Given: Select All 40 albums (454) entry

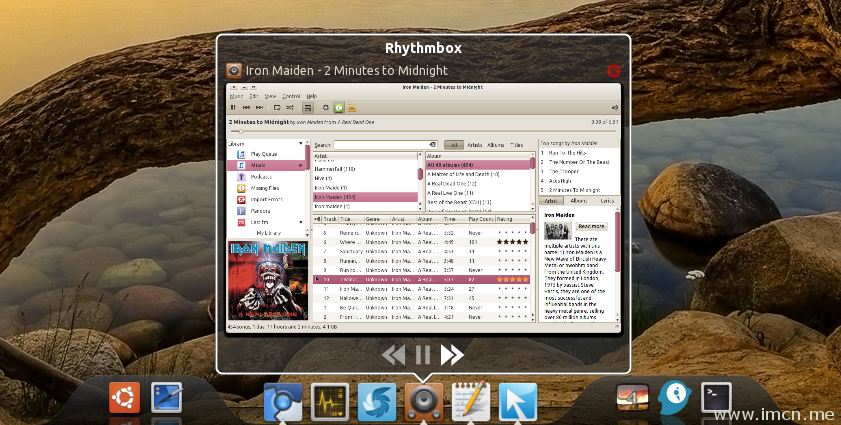Looking at the screenshot, I should (x=477, y=165).
